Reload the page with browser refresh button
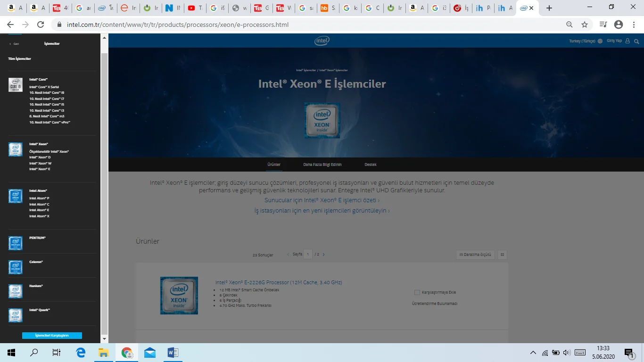644x362 pixels. (41, 25)
